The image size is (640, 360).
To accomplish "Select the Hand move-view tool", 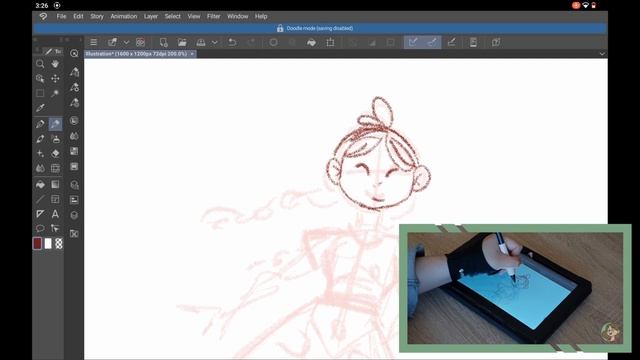I will point(55,64).
